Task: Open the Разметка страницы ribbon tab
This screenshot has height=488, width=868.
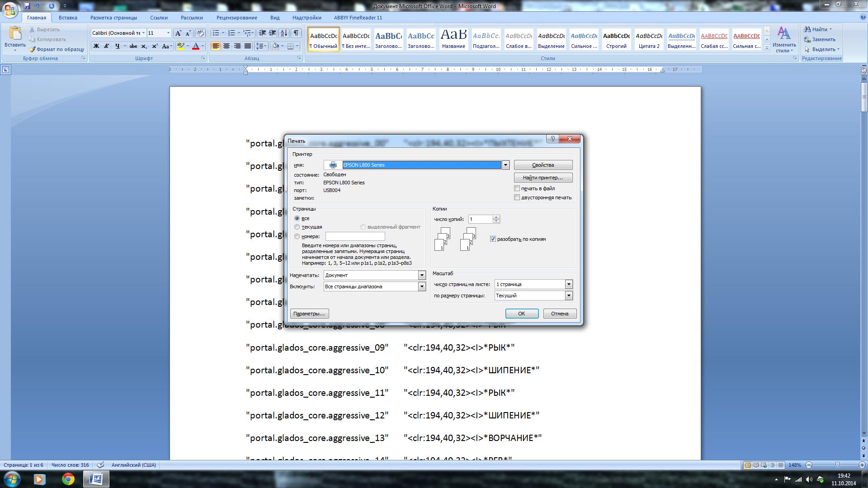Action: pos(113,18)
